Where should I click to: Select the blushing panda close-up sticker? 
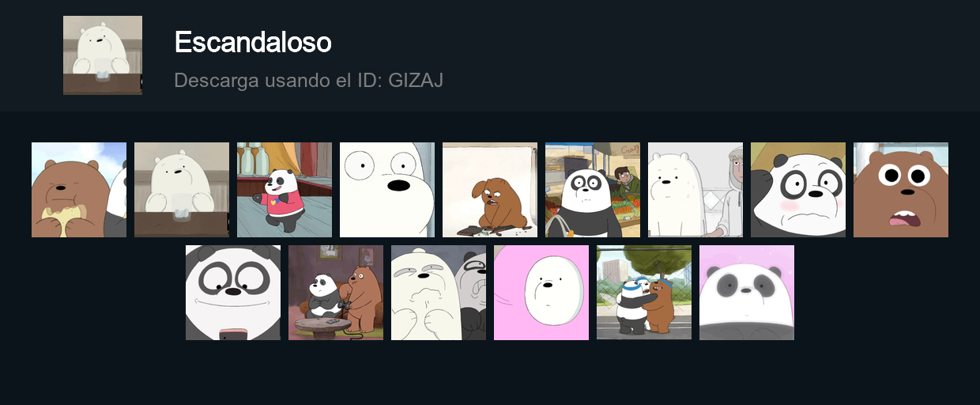pos(798,190)
